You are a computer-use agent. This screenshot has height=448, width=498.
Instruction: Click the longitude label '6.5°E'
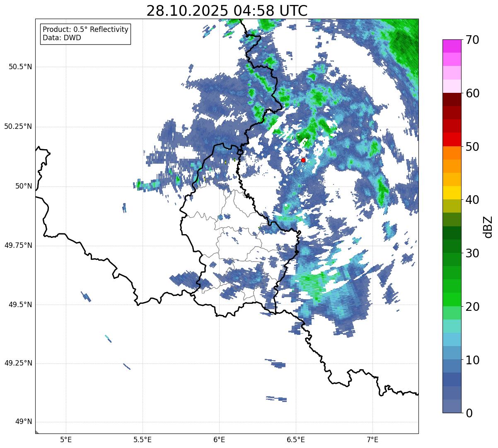click(x=296, y=439)
